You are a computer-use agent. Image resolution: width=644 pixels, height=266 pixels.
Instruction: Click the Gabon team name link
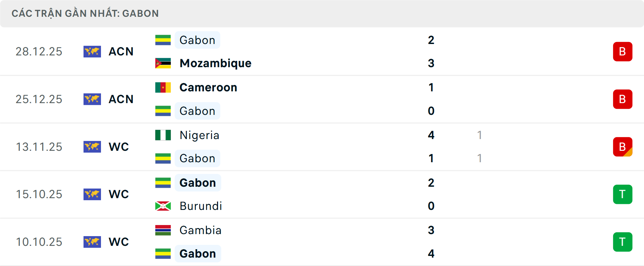pos(197,40)
